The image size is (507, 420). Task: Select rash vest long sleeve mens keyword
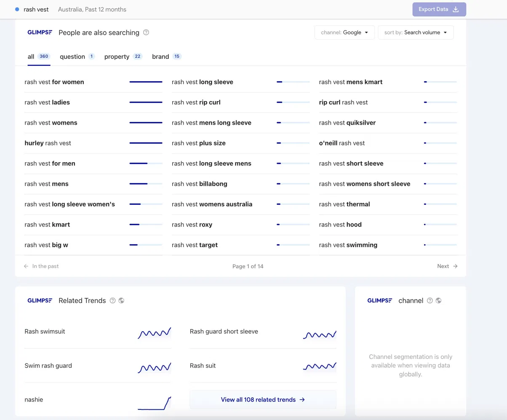point(211,163)
